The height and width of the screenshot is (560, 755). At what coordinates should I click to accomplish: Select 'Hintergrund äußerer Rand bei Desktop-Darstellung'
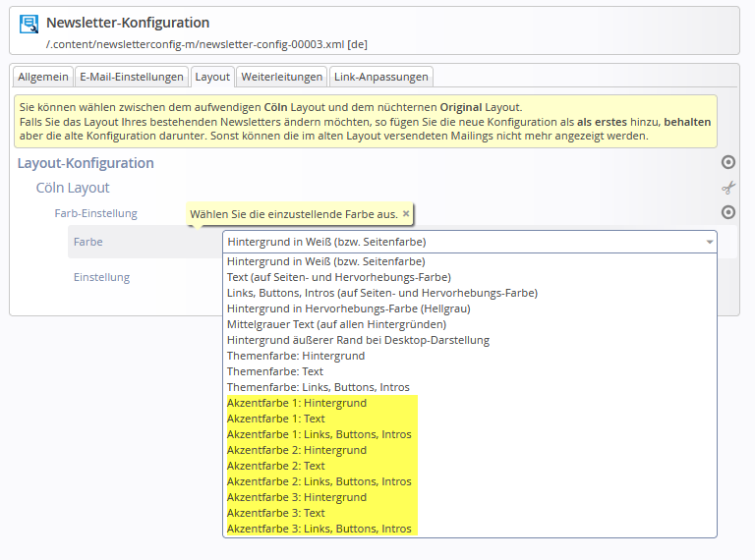(358, 340)
